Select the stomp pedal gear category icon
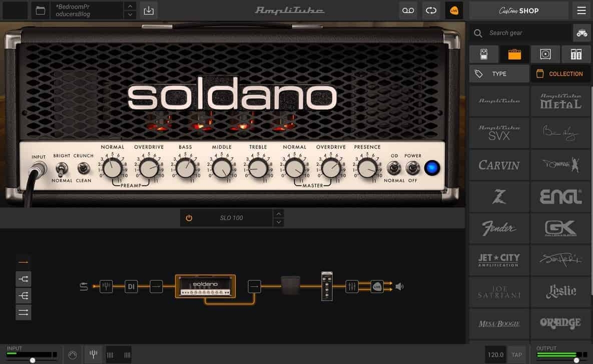593x364 pixels. click(x=483, y=54)
